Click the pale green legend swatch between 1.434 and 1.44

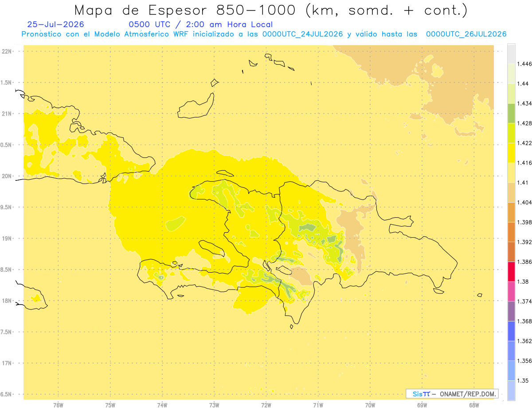point(511,94)
